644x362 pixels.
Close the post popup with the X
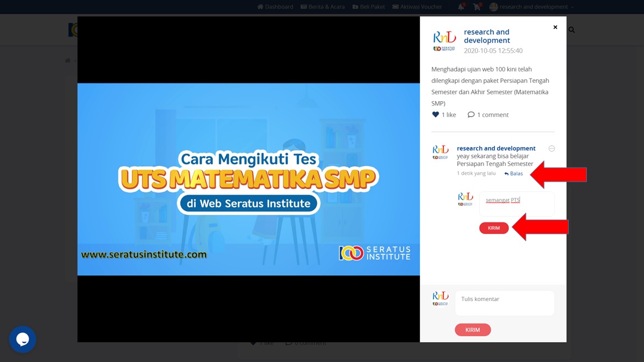click(555, 27)
